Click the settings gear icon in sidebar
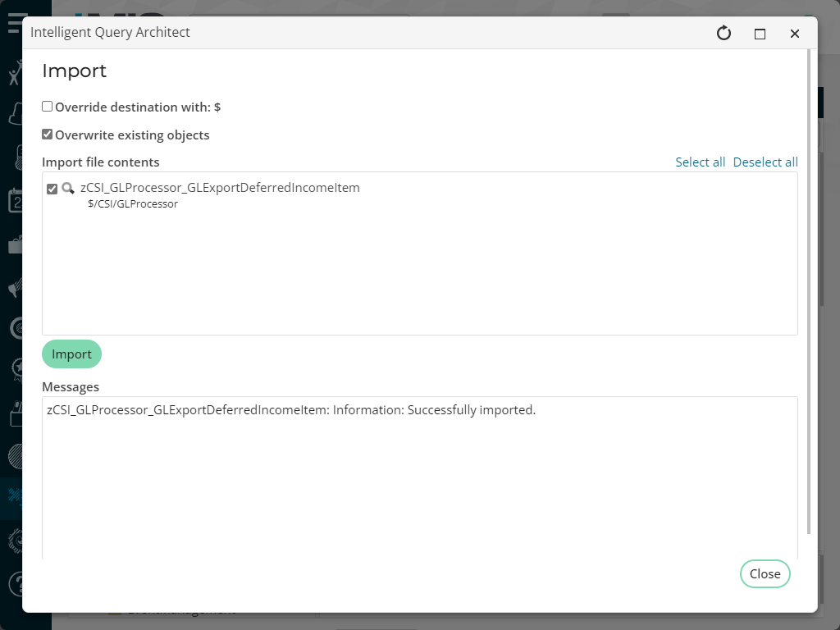This screenshot has height=630, width=840. [16, 540]
